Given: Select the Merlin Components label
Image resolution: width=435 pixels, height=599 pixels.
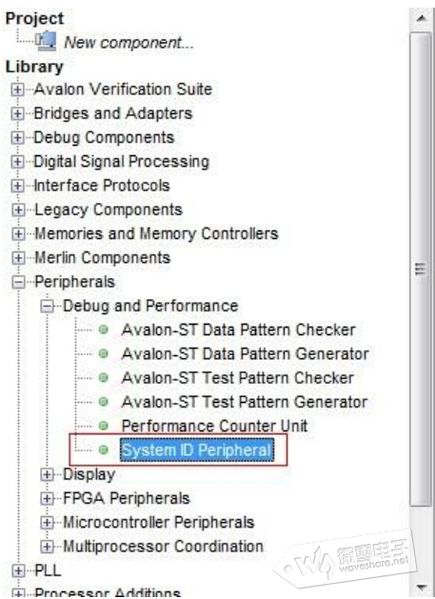Looking at the screenshot, I should point(102,258).
